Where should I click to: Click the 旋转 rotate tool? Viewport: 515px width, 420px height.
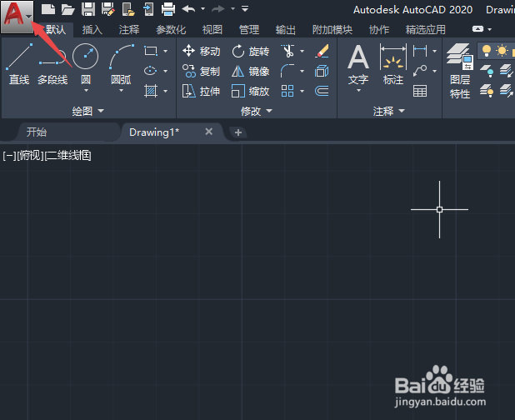[251, 51]
